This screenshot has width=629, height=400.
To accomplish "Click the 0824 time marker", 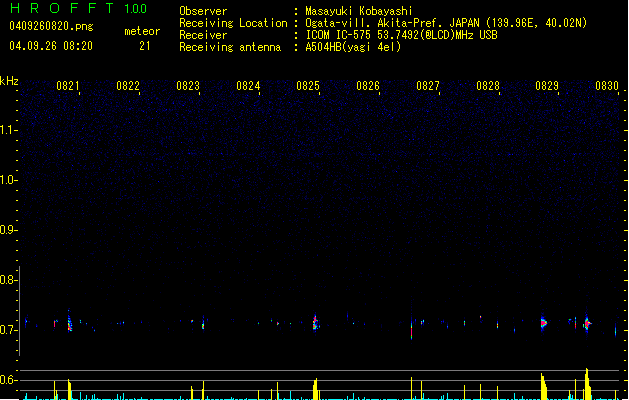I will [x=248, y=86].
